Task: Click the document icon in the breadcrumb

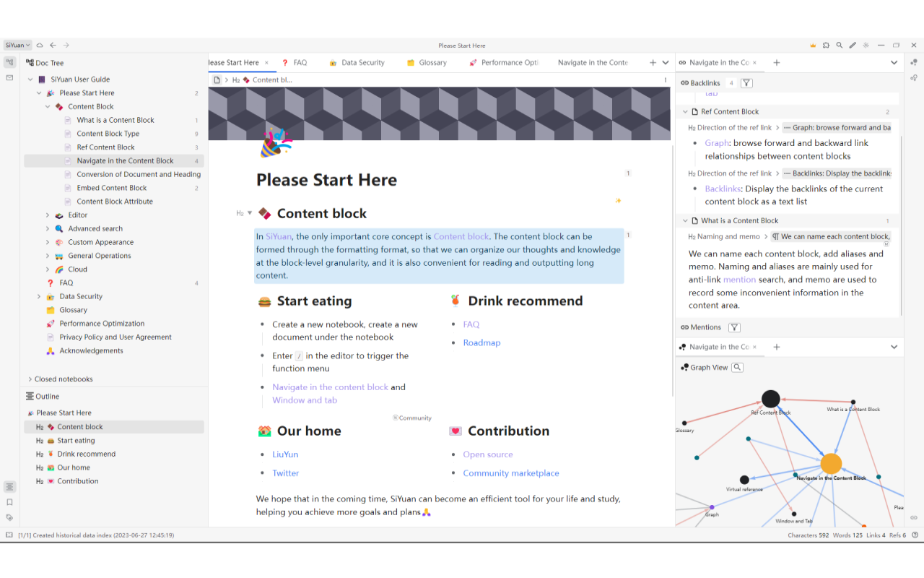Action: click(x=217, y=80)
